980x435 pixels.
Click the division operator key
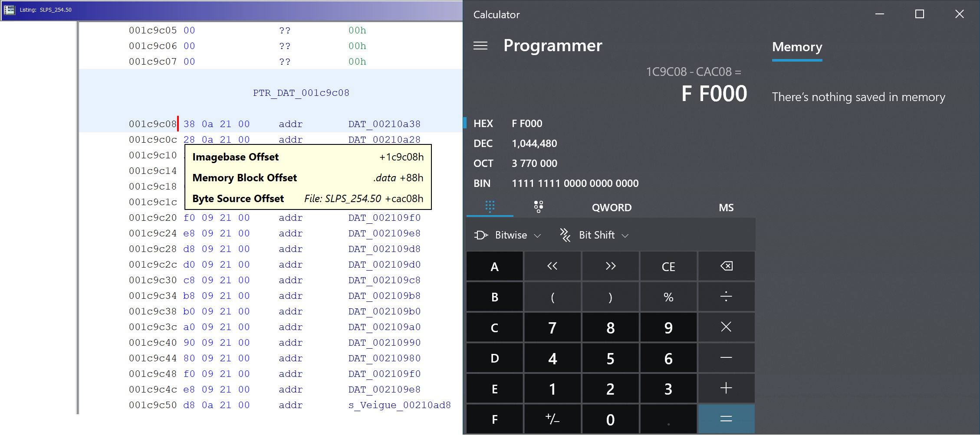pyautogui.click(x=726, y=297)
